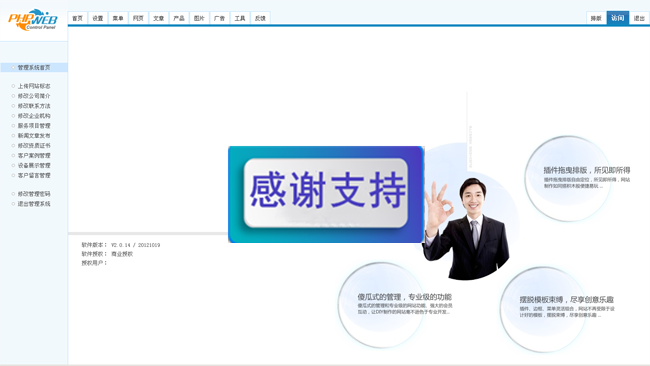This screenshot has height=366, width=650.
Task: Select the 文章 tab
Action: 159,18
